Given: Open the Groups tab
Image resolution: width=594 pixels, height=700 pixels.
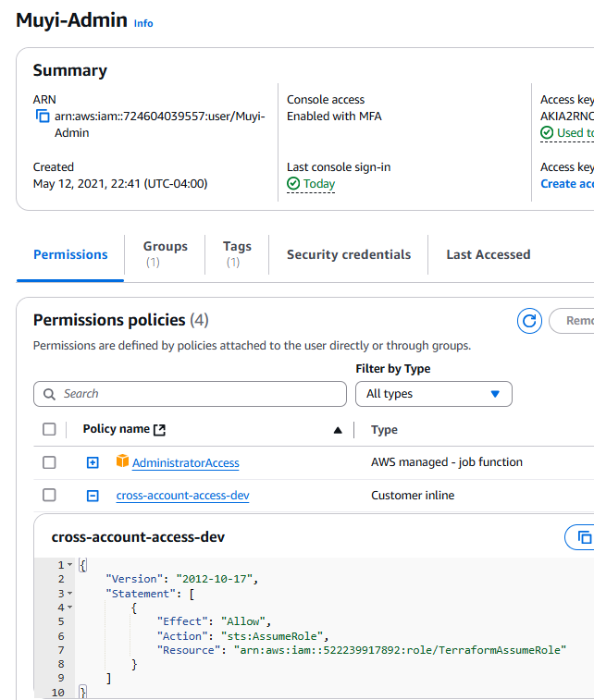Looking at the screenshot, I should [x=166, y=253].
